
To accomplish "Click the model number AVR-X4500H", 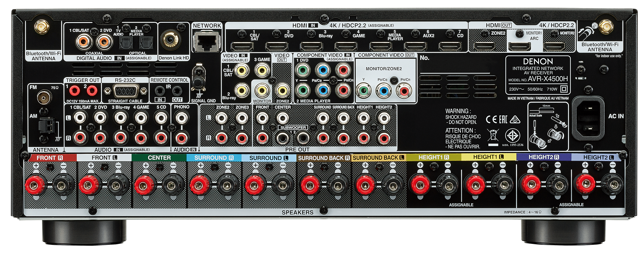I will (x=548, y=79).
